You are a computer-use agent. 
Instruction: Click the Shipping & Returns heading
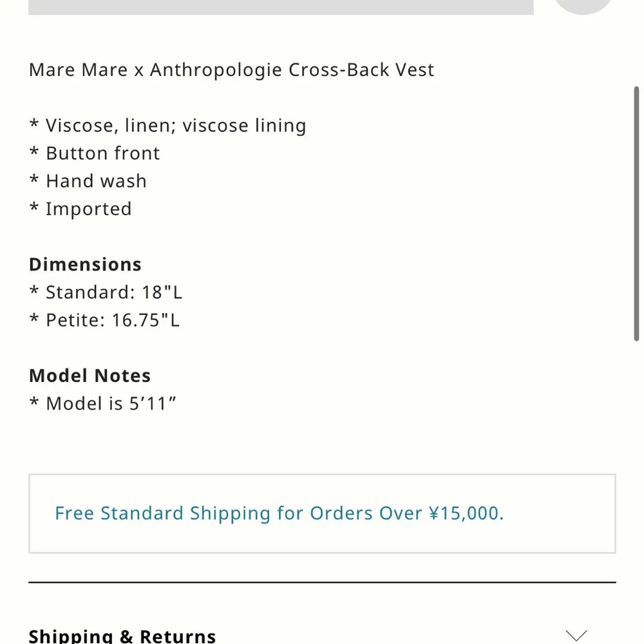pyautogui.click(x=122, y=636)
